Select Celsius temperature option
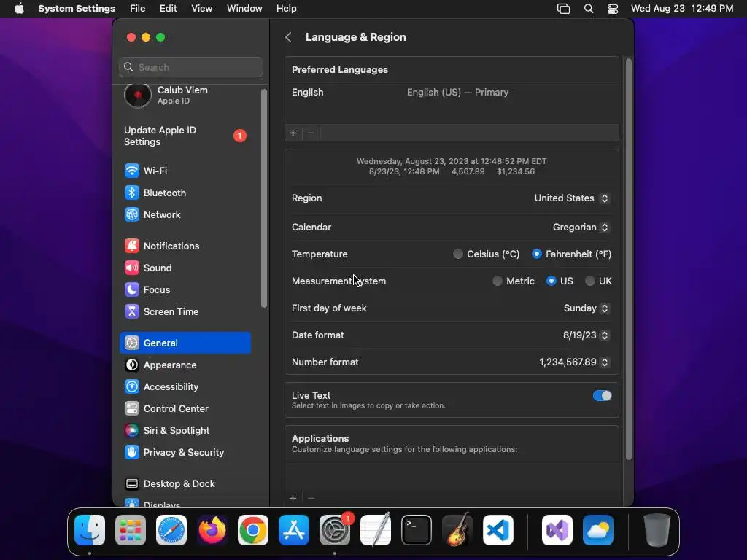 click(458, 254)
